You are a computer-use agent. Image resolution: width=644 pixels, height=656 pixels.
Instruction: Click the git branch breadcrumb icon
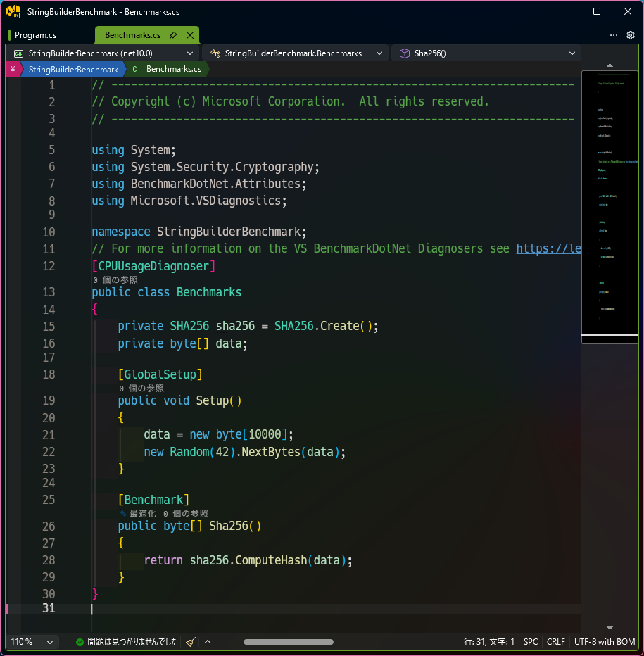(13, 69)
